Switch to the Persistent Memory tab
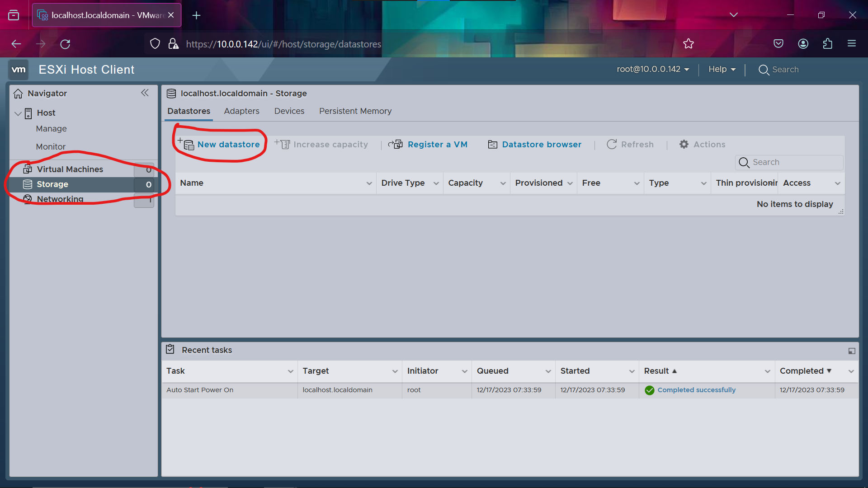The width and height of the screenshot is (868, 488). click(x=355, y=111)
